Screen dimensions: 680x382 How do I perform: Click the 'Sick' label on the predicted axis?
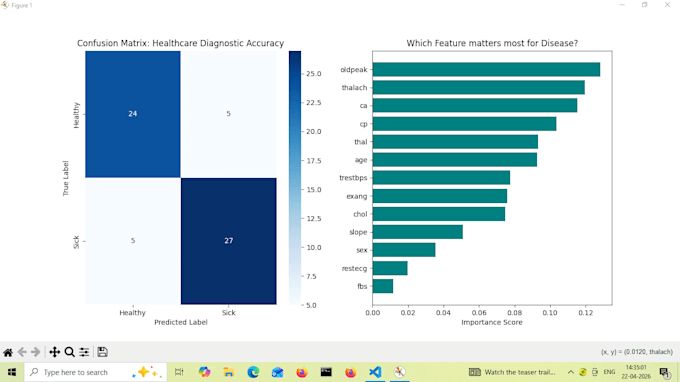(x=229, y=313)
